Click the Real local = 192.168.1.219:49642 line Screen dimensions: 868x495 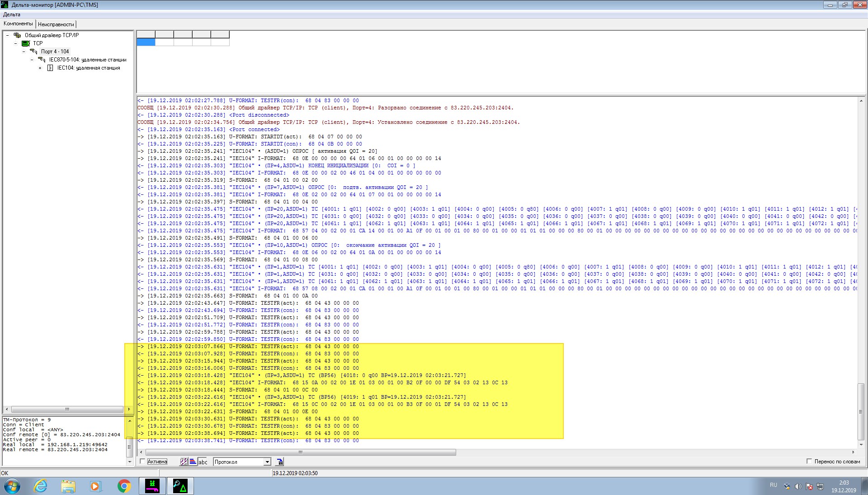55,444
